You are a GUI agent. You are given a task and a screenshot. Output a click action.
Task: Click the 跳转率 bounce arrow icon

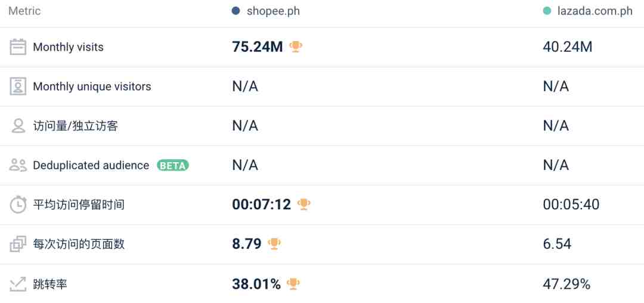tap(18, 284)
